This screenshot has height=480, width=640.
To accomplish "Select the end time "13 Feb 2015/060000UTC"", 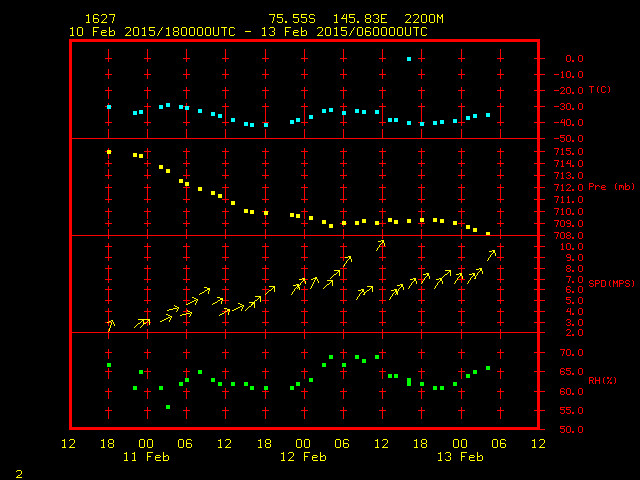I will click(344, 32).
